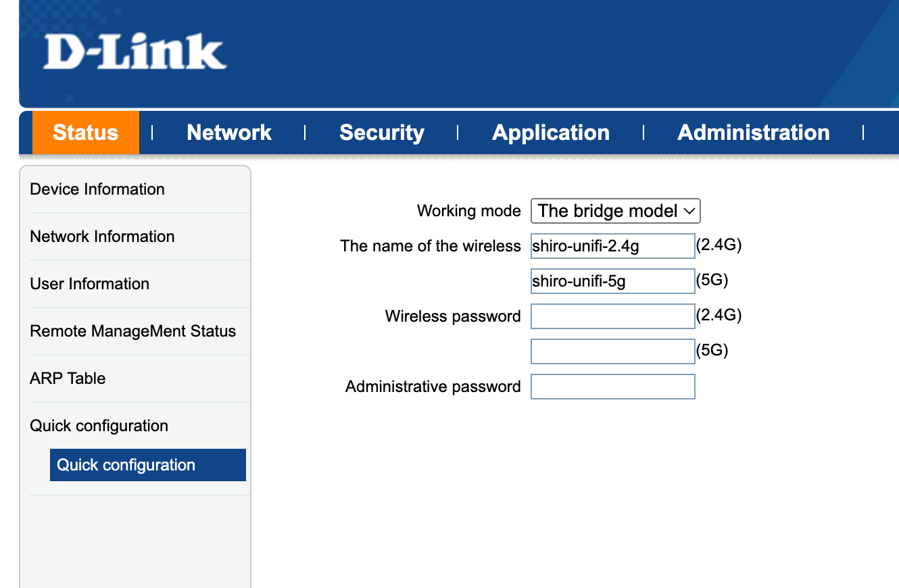This screenshot has height=588, width=899.
Task: Open the Administration tab
Action: [x=754, y=132]
